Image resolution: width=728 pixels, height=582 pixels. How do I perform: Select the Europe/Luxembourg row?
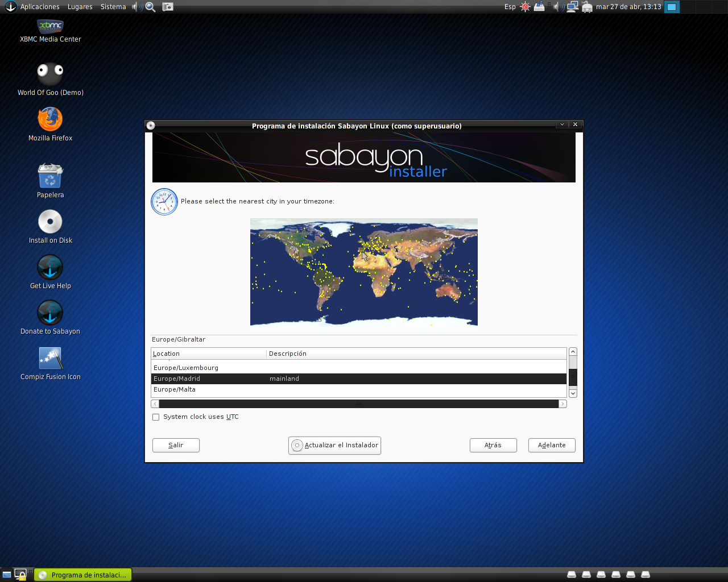[x=359, y=368]
